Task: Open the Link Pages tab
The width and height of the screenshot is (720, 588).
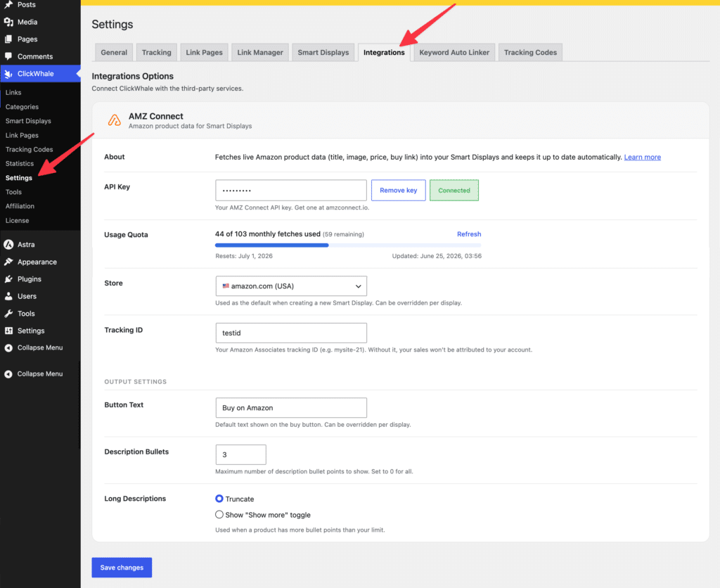Action: point(205,52)
